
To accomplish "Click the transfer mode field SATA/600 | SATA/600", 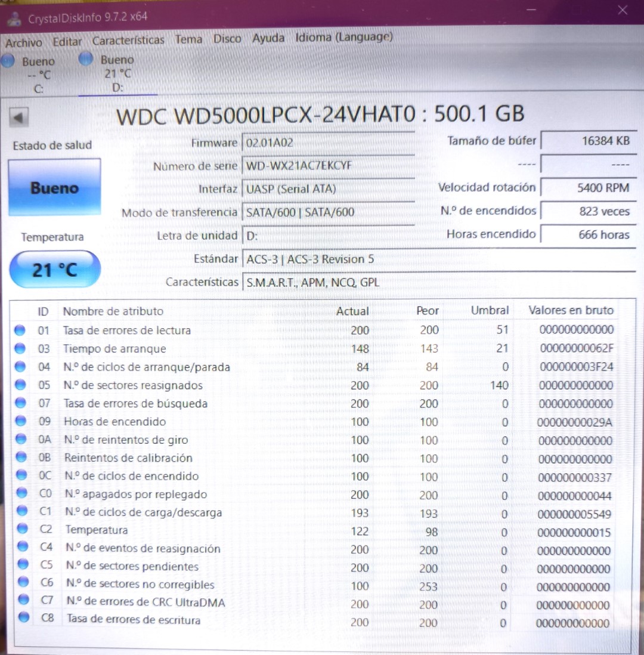I will pyautogui.click(x=329, y=212).
